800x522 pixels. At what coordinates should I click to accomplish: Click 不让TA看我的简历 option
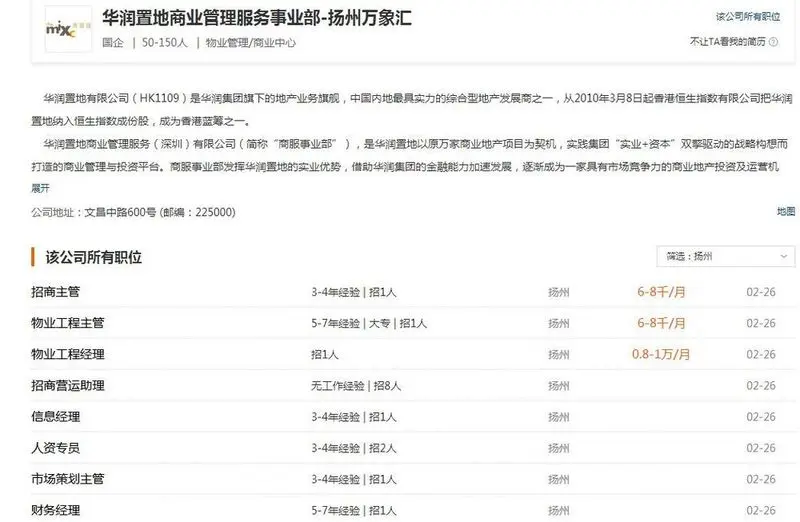pyautogui.click(x=728, y=42)
